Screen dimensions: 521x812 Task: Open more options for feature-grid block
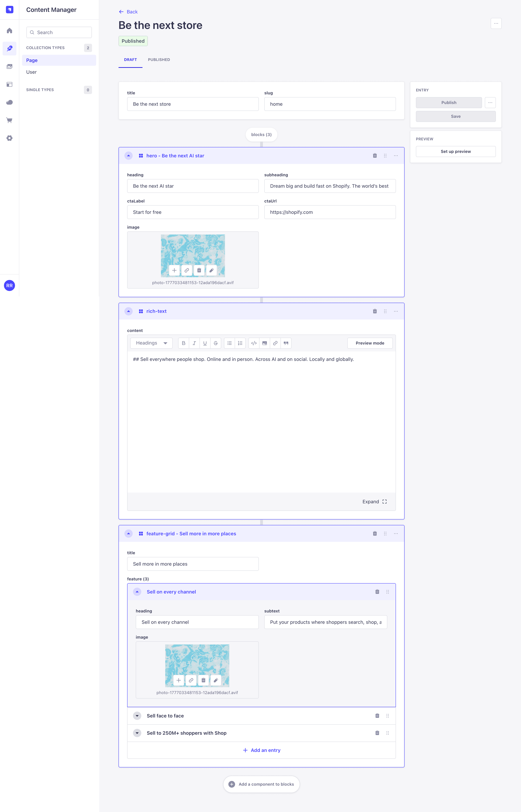coord(396,534)
